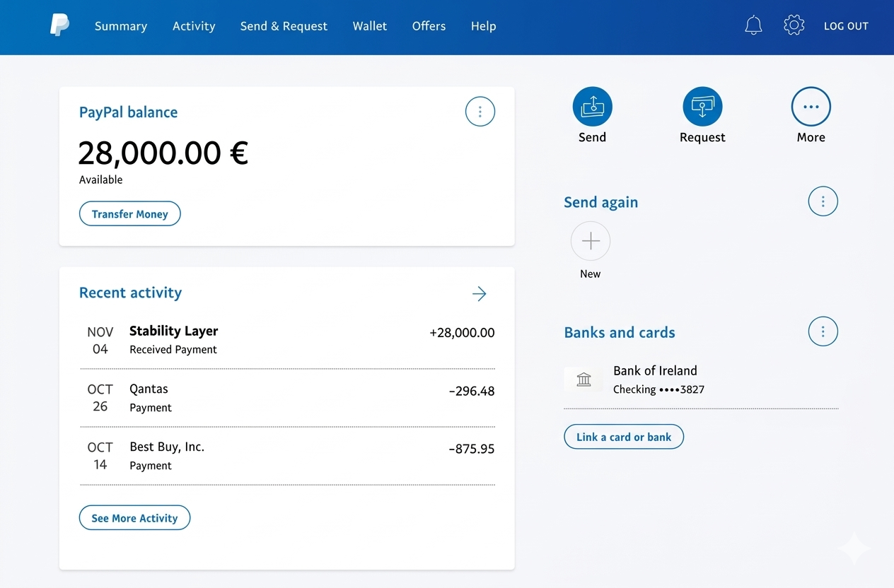
Task: Click the −296.48 amount
Action: tap(472, 391)
